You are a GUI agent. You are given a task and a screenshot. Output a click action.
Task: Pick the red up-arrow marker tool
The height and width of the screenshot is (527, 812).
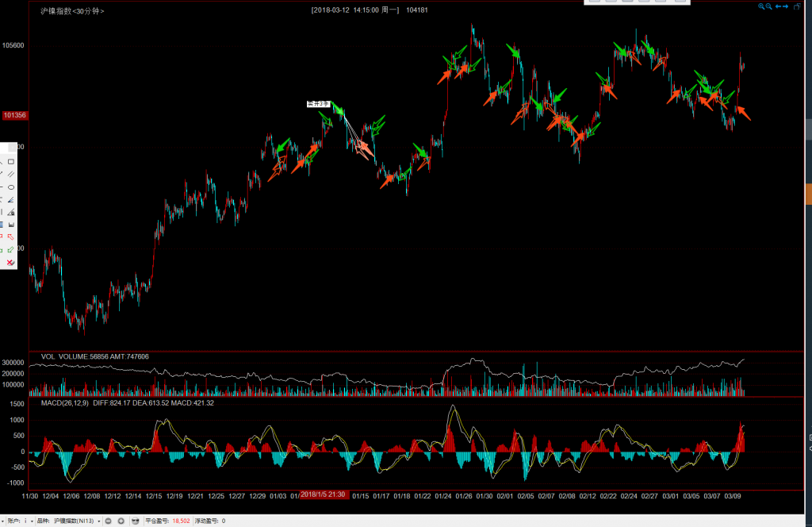click(x=11, y=237)
